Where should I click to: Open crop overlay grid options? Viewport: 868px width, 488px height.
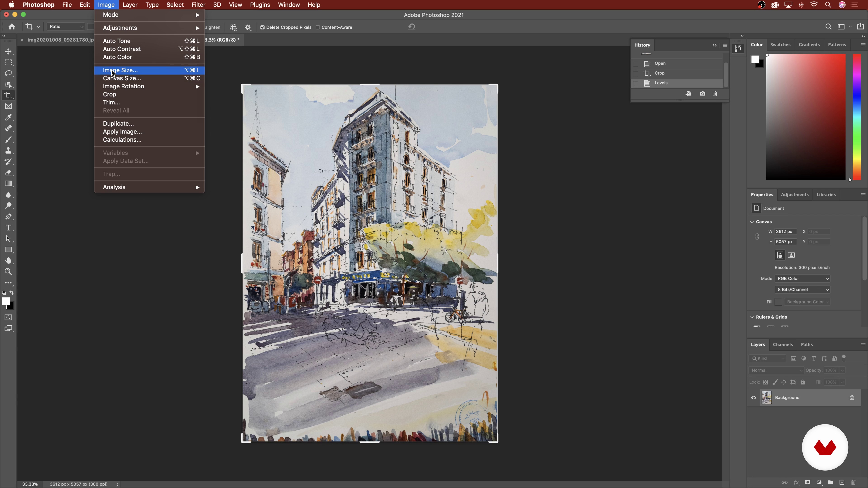click(x=233, y=27)
